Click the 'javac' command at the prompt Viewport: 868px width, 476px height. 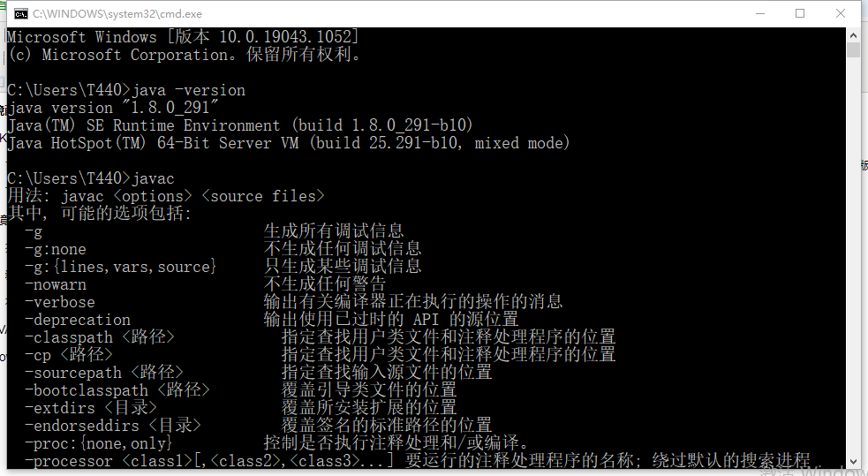click(x=154, y=178)
